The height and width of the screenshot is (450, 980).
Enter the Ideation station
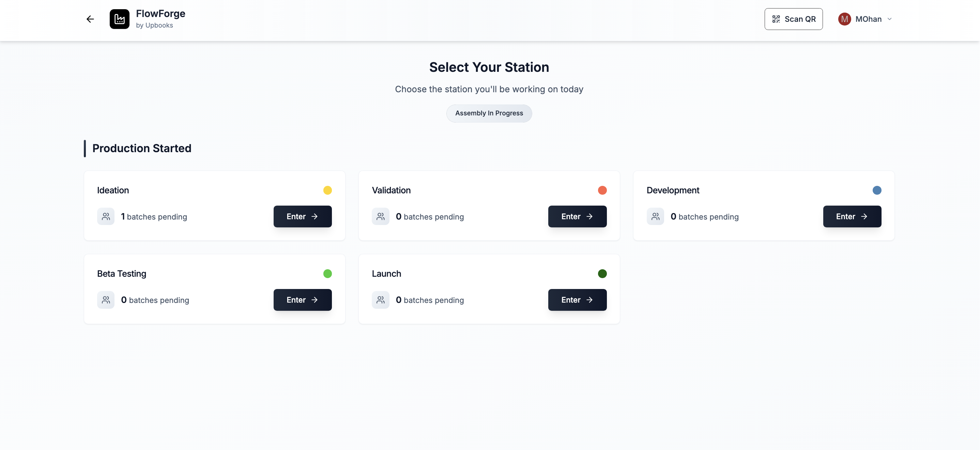302,216
